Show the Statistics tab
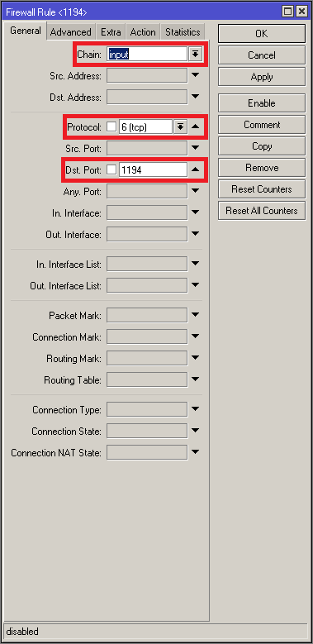313x644 pixels. [183, 32]
